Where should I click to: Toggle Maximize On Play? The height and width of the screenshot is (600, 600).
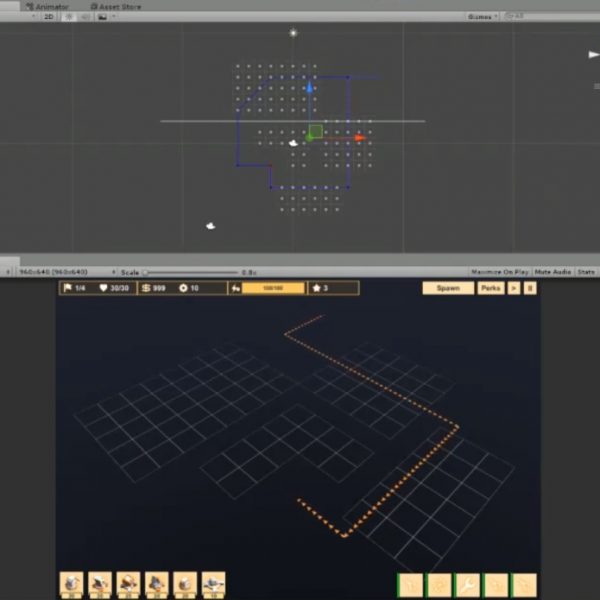click(499, 272)
